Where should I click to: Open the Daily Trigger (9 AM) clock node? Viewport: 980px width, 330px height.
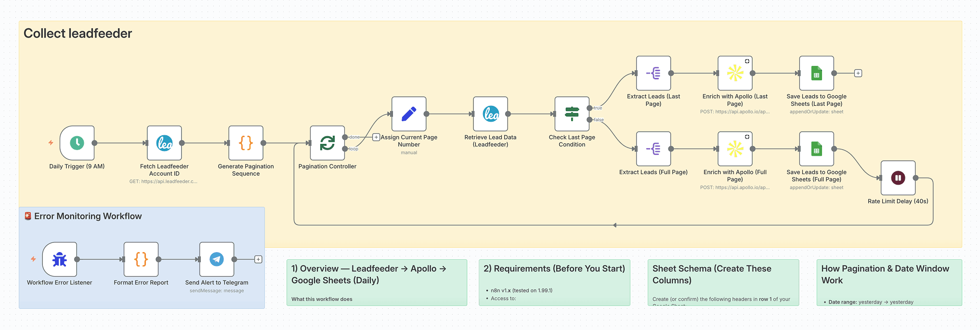(77, 143)
